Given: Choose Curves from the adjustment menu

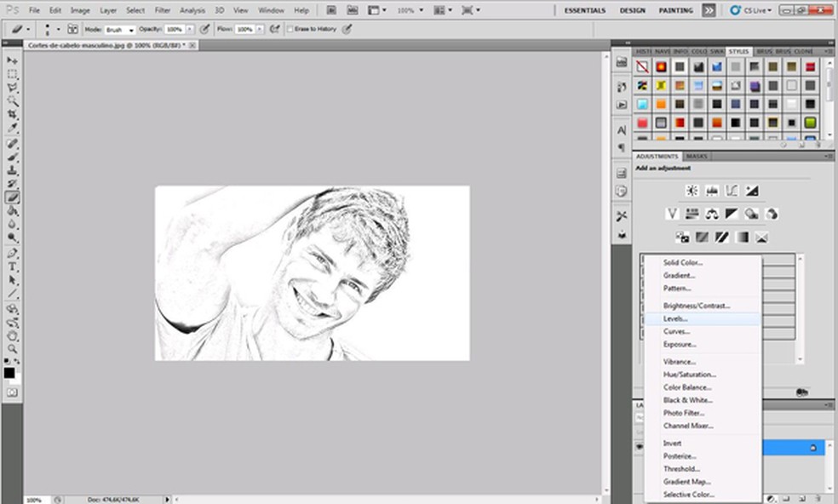Looking at the screenshot, I should pos(676,331).
